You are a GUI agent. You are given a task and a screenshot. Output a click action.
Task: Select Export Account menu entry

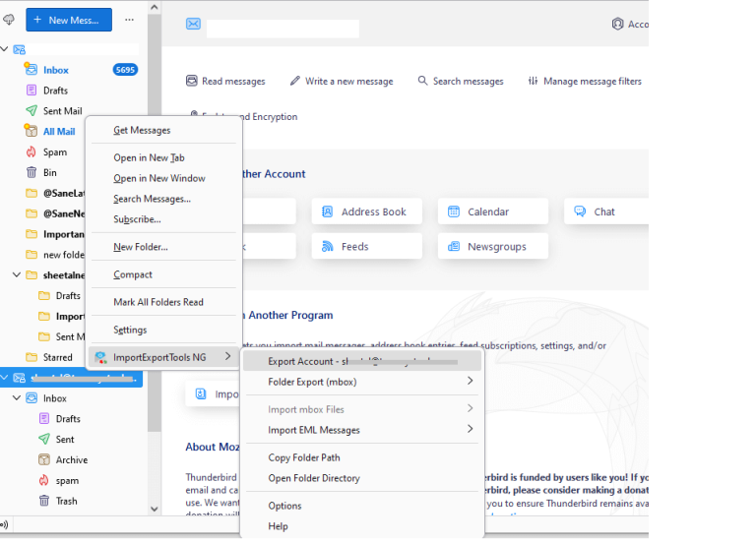point(361,361)
